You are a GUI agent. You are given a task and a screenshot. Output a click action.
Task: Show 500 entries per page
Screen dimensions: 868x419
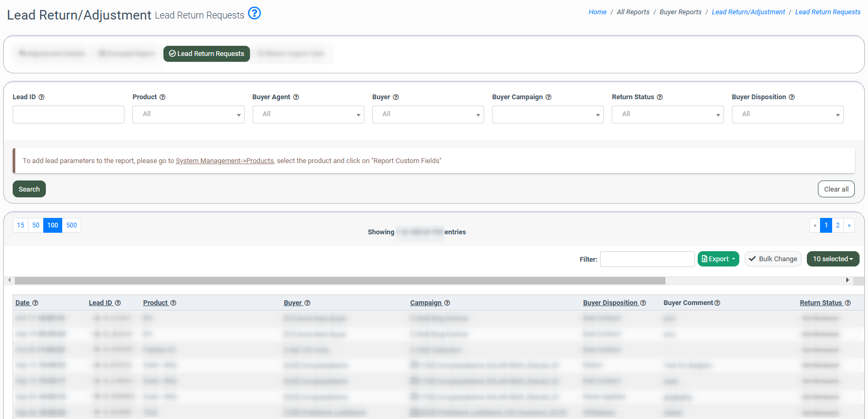72,225
